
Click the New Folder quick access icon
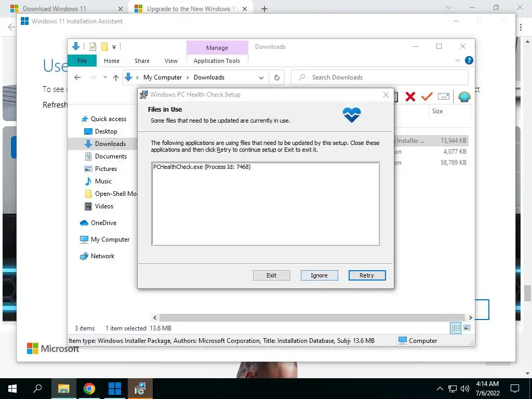pyautogui.click(x=104, y=47)
